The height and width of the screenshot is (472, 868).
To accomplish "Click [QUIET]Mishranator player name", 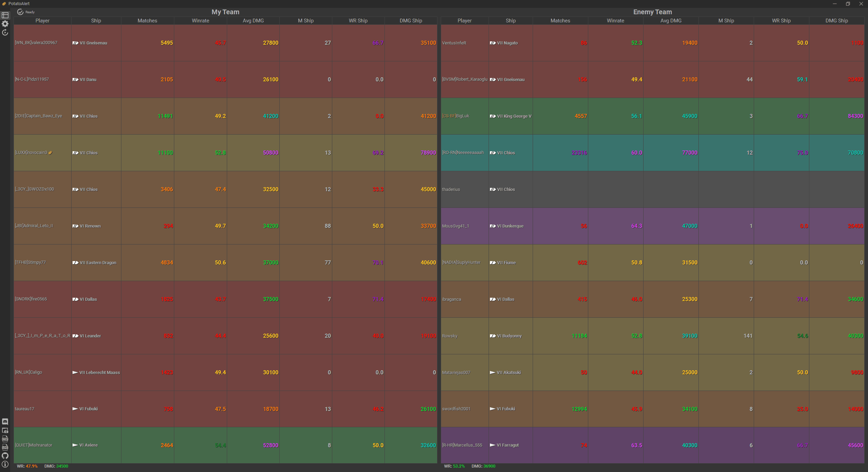I will tap(34, 445).
